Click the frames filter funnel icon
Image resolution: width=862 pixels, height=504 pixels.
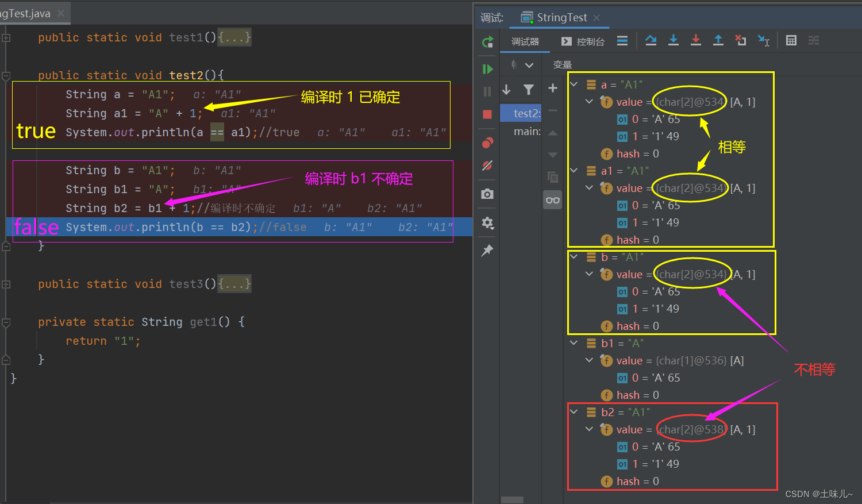(529, 89)
